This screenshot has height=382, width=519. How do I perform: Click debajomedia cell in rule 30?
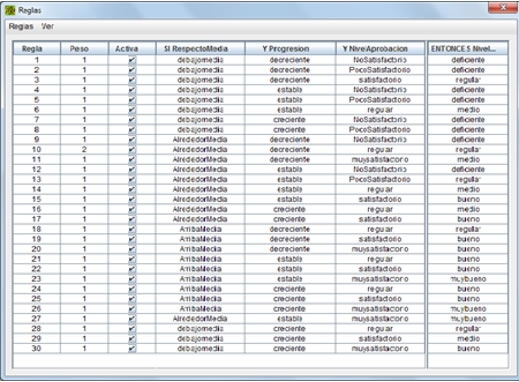200,348
